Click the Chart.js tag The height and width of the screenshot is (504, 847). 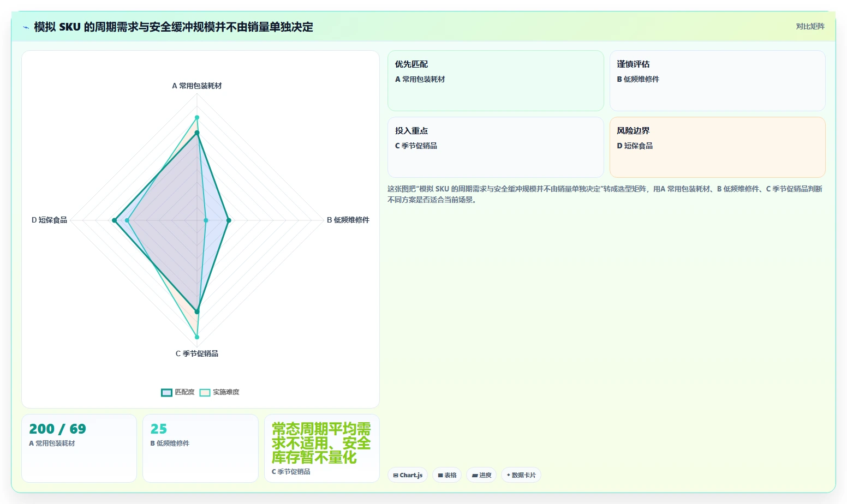[x=408, y=475]
